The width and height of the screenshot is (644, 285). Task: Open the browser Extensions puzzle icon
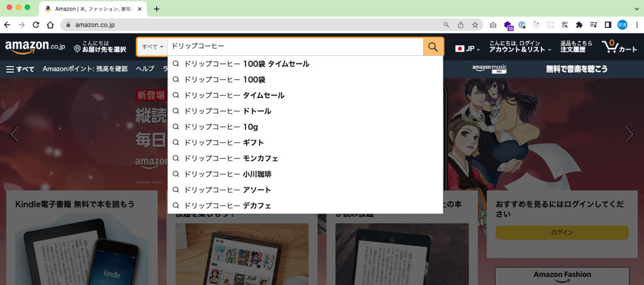point(579,25)
